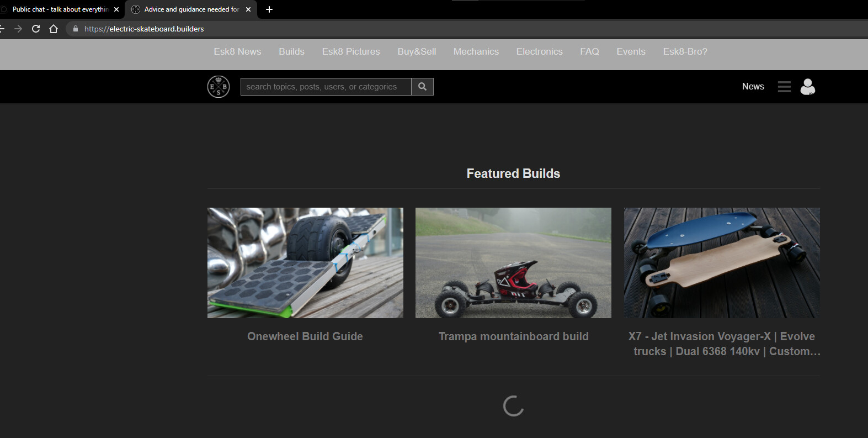Go to the Electronics section
The image size is (868, 438).
click(539, 51)
